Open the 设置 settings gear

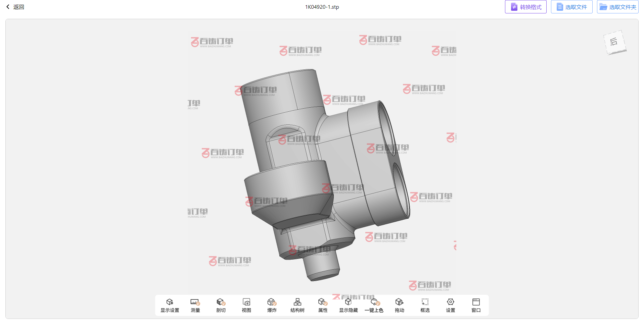[x=450, y=305]
